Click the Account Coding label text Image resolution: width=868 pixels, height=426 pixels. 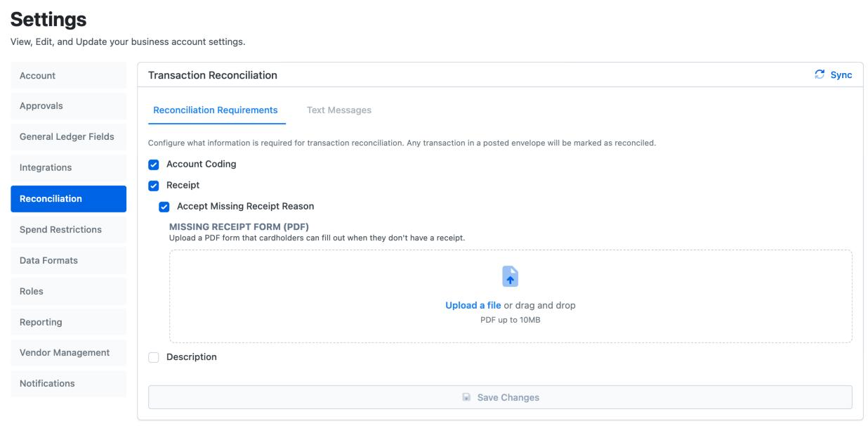click(202, 164)
